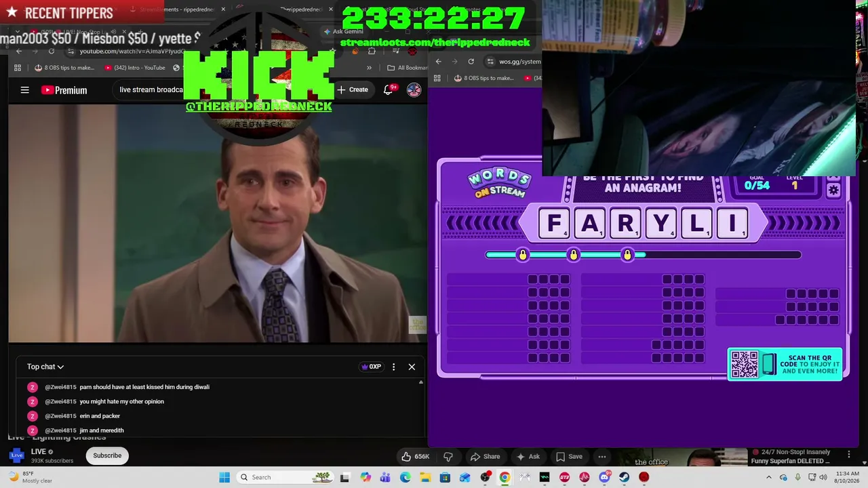Screen dimensions: 868x488
Task: Open options for the 24/7 Non-Stop suggested video
Action: coord(848,453)
